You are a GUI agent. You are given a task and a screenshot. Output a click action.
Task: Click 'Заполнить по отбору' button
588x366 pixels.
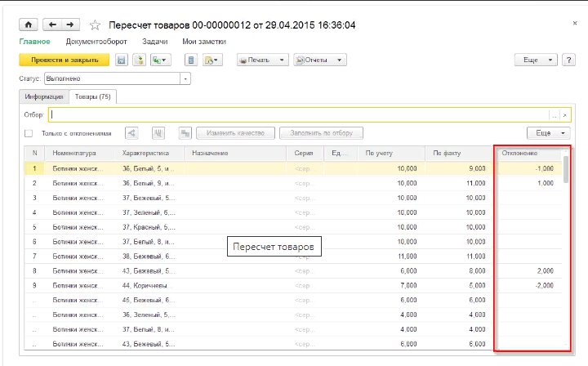(321, 133)
